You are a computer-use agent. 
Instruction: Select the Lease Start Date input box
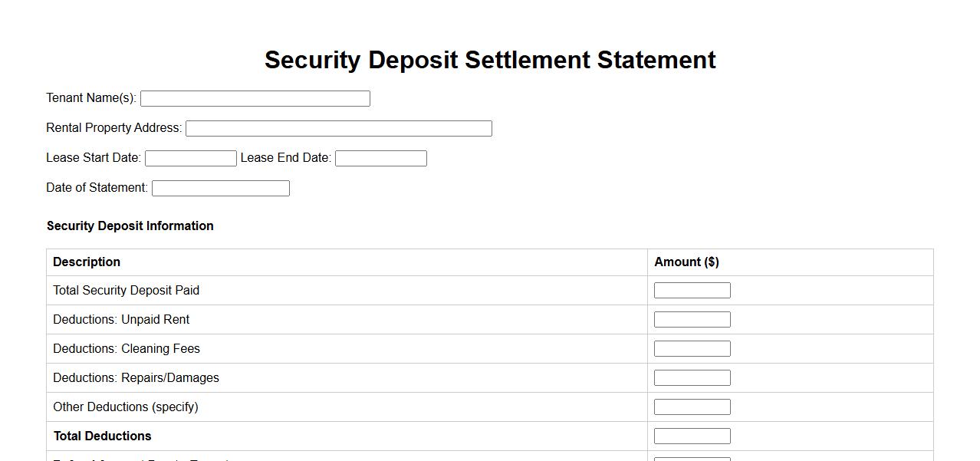(x=190, y=159)
